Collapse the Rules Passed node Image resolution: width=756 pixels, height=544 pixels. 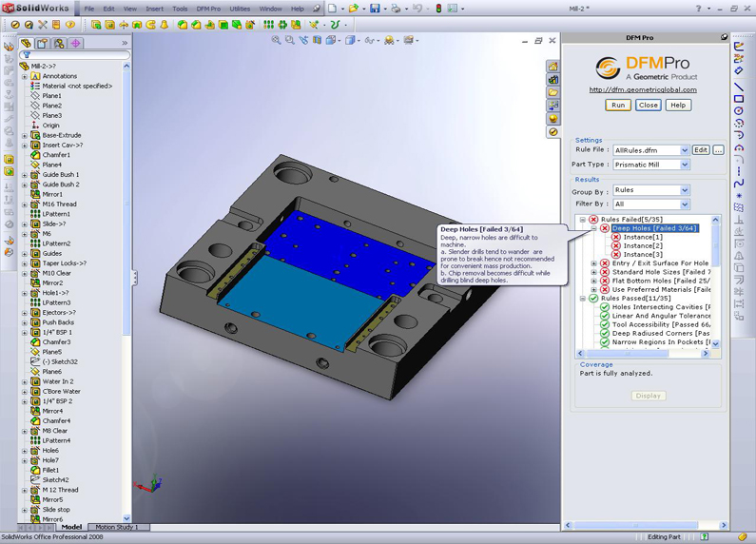point(582,299)
